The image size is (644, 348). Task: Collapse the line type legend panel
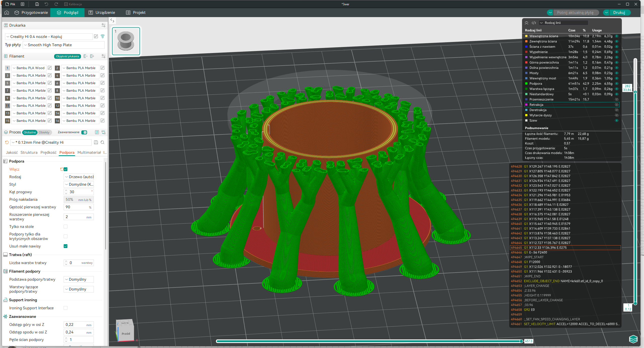pos(527,23)
